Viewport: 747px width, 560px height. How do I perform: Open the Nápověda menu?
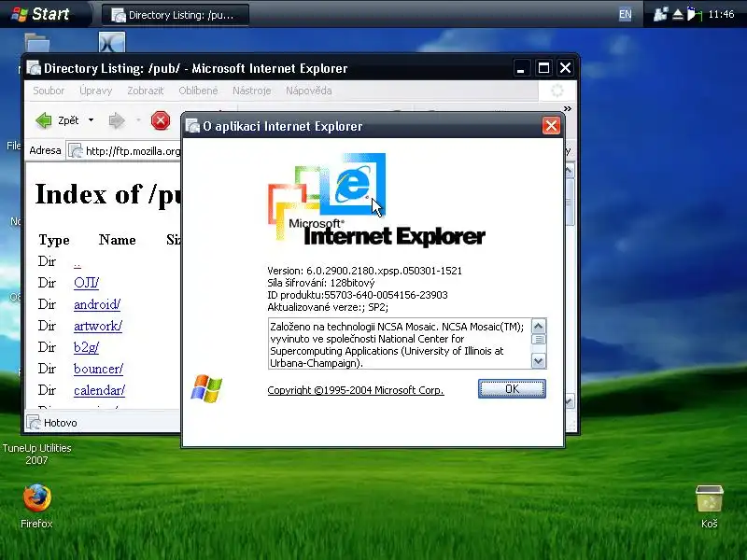click(x=309, y=91)
